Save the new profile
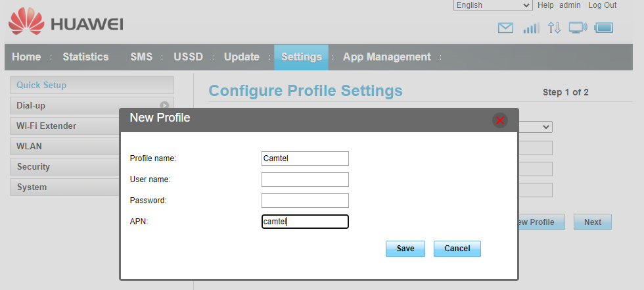 coord(405,249)
